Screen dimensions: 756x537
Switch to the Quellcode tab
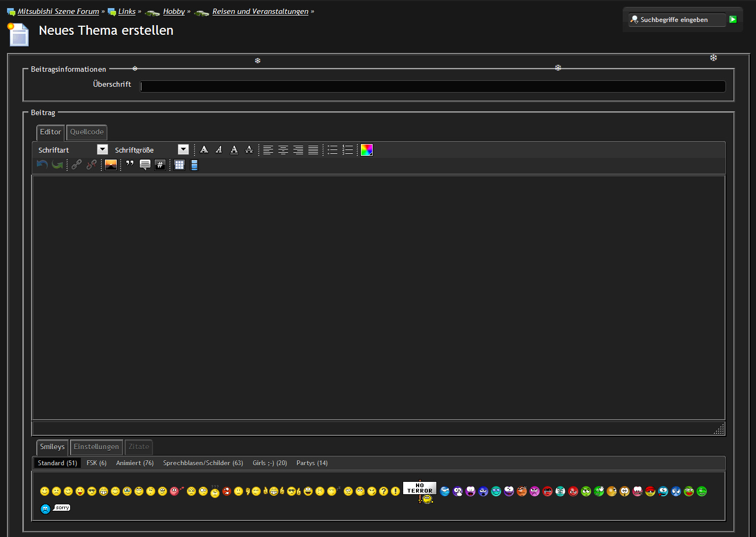tap(87, 132)
